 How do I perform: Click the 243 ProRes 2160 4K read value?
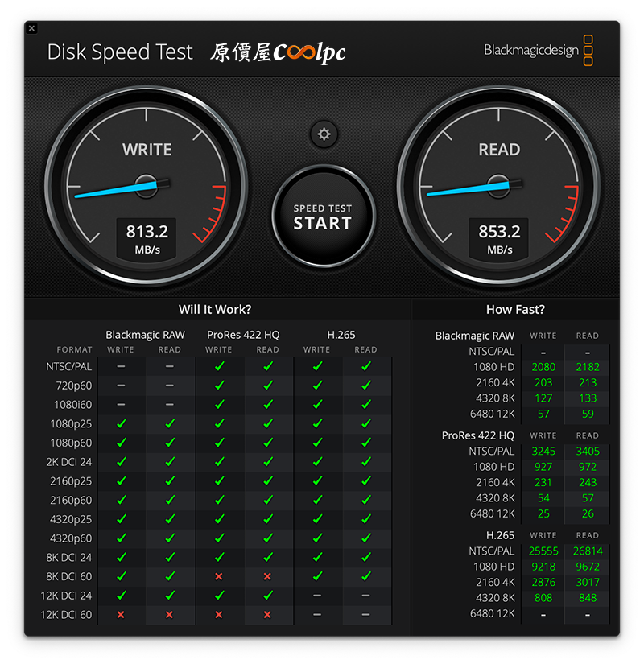point(588,482)
